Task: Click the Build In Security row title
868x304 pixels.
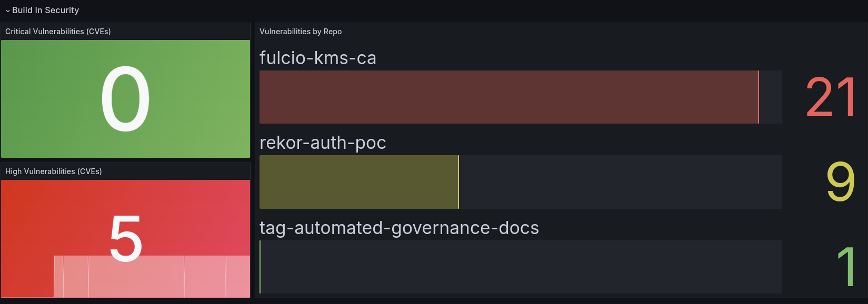Action: tap(45, 10)
